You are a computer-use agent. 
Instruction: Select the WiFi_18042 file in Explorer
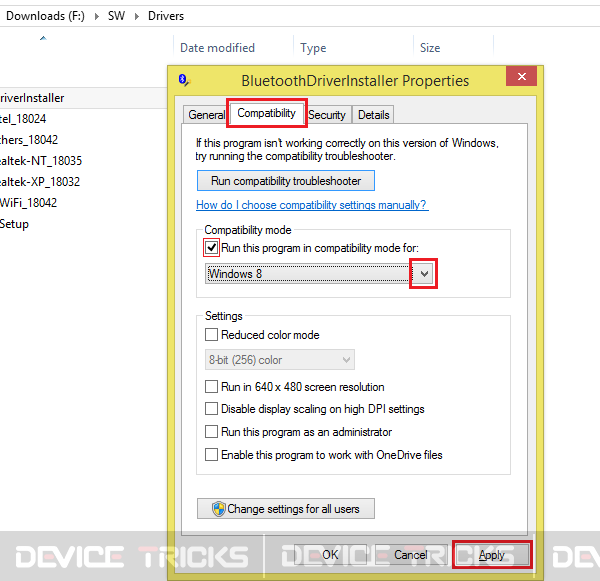[28, 202]
